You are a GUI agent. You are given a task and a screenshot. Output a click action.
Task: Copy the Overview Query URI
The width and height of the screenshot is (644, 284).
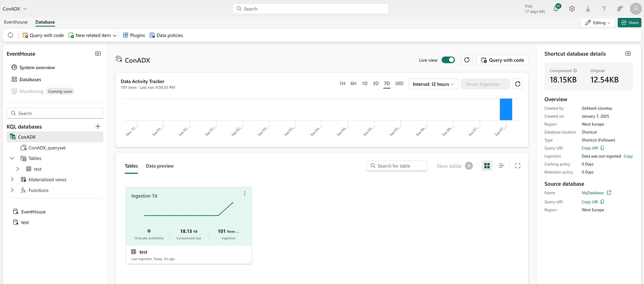(x=593, y=148)
